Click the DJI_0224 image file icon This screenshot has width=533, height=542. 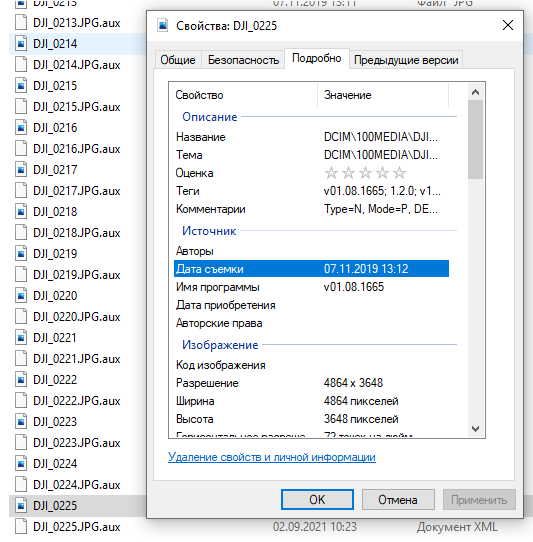[21, 464]
